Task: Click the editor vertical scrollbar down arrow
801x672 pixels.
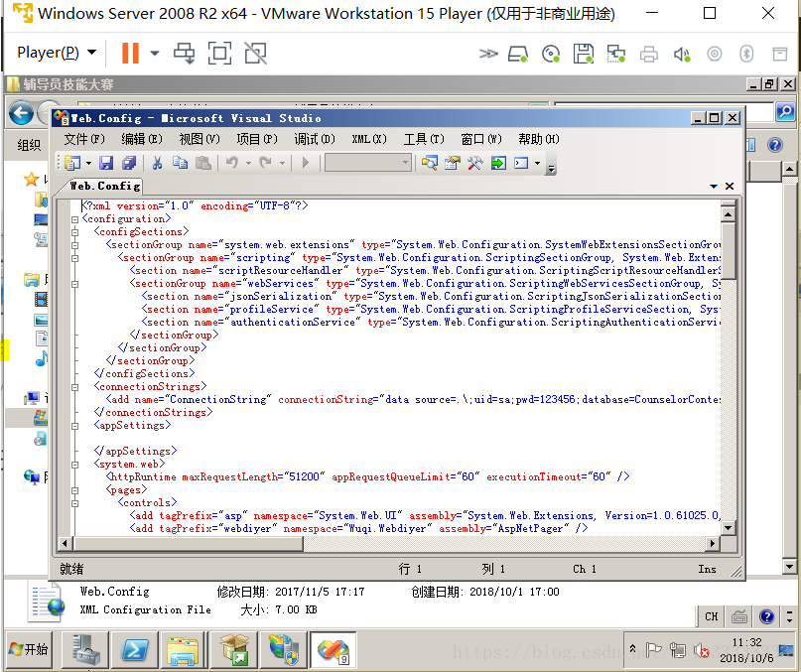Action: (x=728, y=528)
